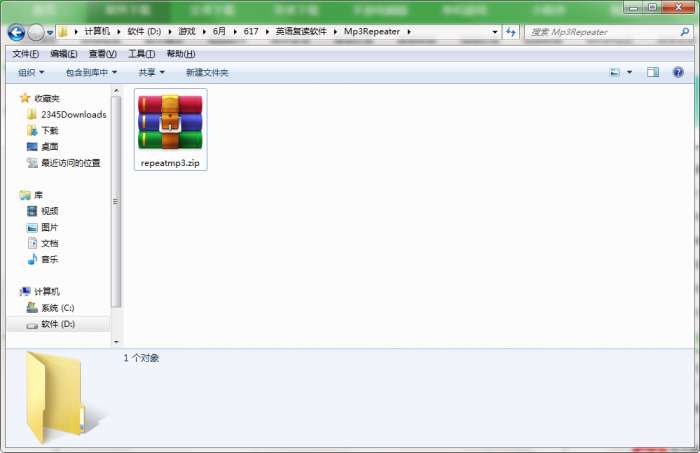The width and height of the screenshot is (700, 453).
Task: Toggle the preview pane icon
Action: pyautogui.click(x=653, y=72)
